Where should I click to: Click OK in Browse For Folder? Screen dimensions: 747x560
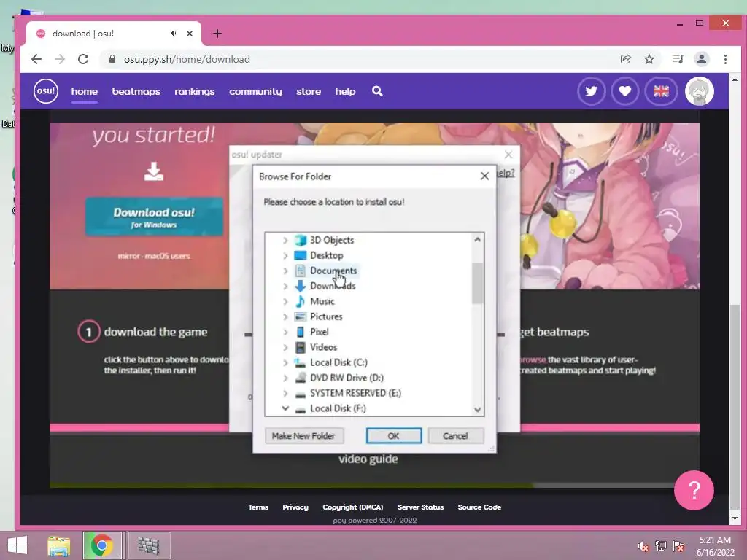click(x=393, y=436)
